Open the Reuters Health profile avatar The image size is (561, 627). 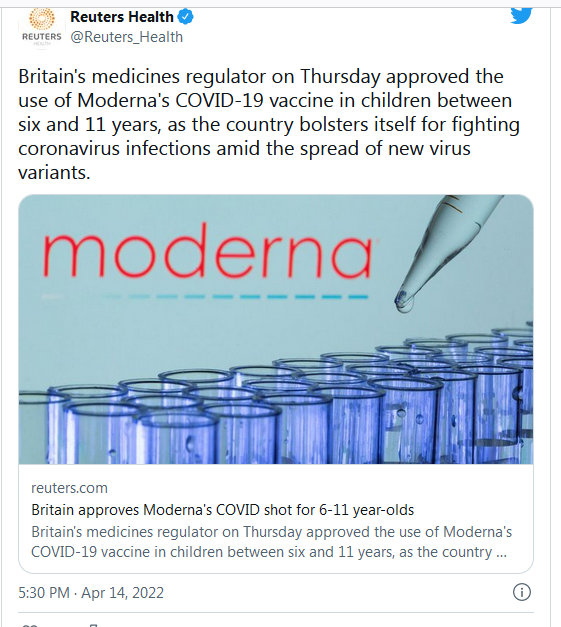42,28
